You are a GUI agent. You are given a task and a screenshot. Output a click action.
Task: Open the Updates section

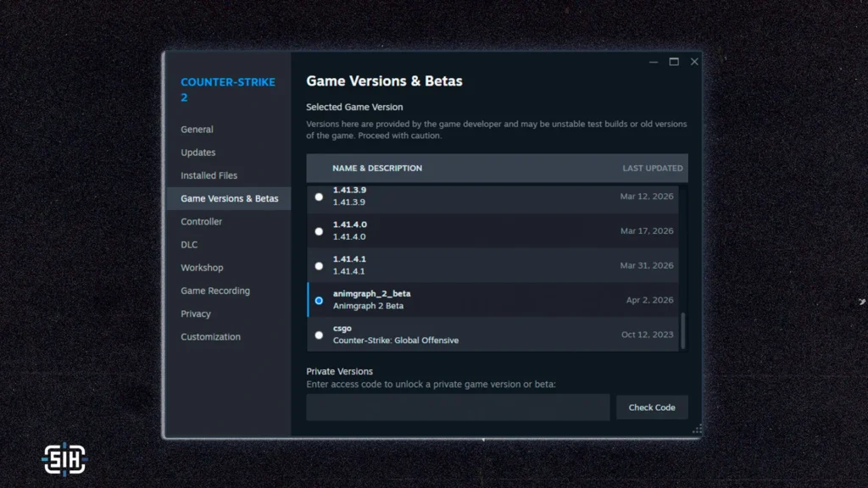click(198, 152)
